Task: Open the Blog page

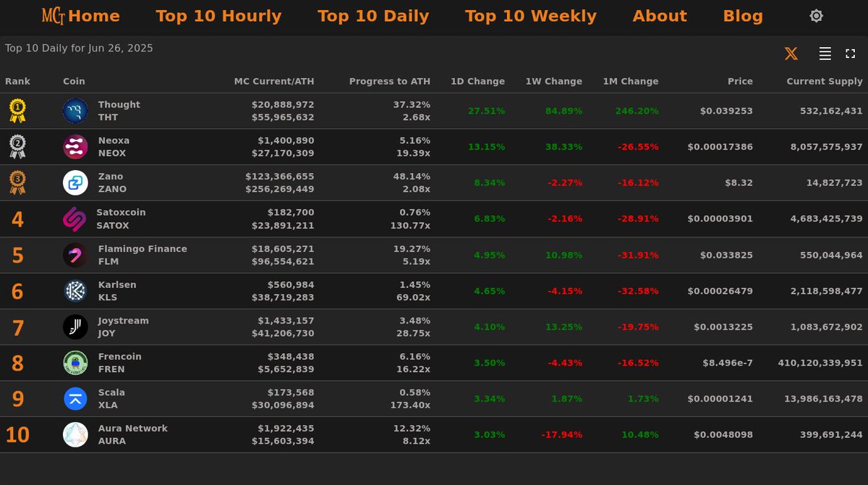Action: tap(743, 16)
